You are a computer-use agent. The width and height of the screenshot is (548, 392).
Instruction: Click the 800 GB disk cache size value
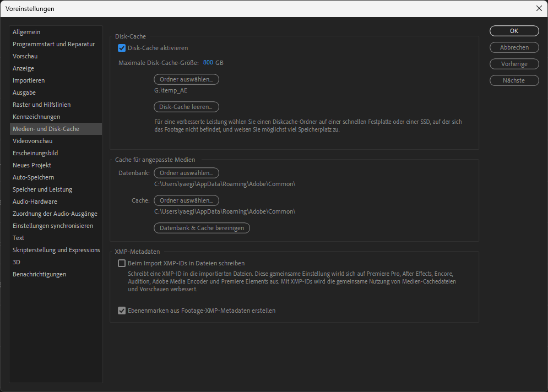[x=208, y=63]
